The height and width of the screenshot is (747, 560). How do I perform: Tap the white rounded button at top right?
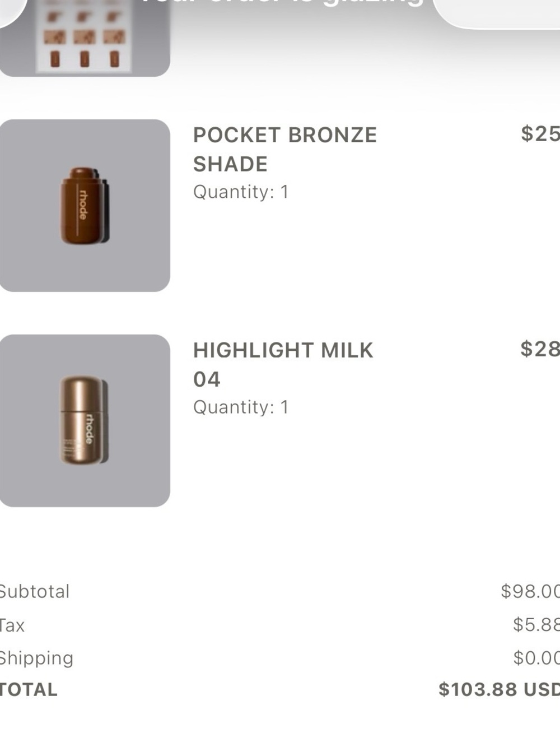coord(496,14)
